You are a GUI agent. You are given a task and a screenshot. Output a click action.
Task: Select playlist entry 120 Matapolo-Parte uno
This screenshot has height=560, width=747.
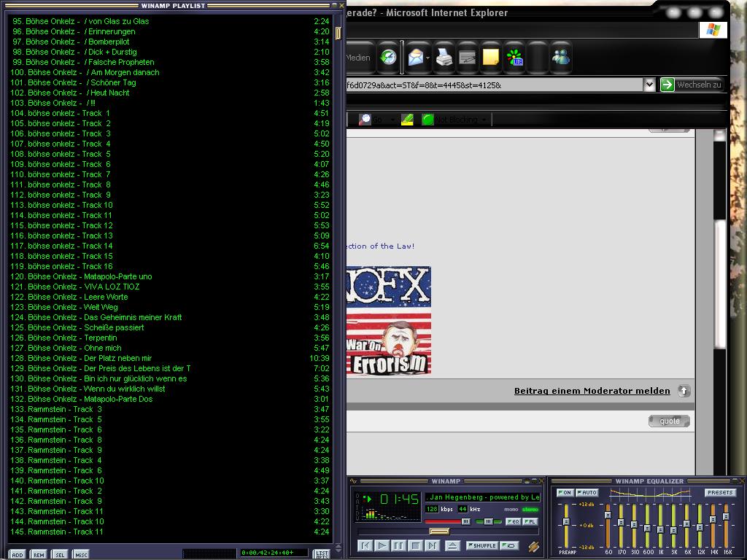(x=169, y=276)
